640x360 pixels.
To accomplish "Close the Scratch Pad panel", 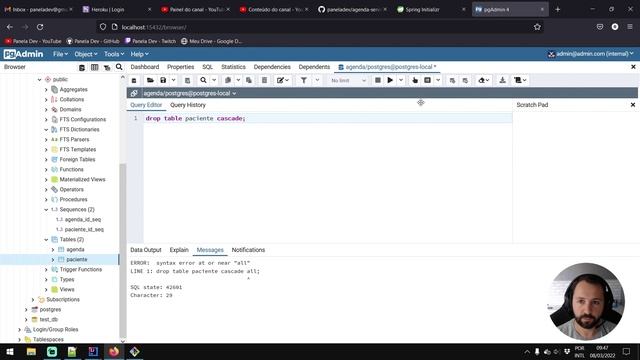I will coord(633,105).
